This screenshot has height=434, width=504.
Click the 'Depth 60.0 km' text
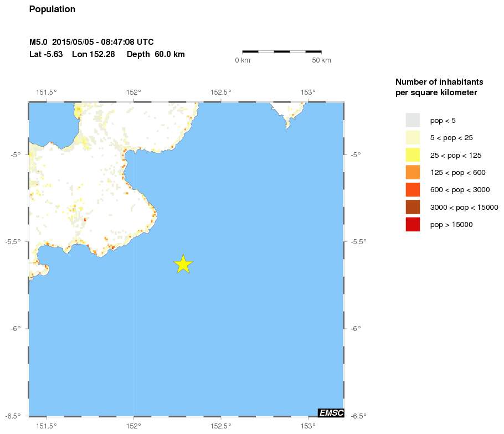(x=156, y=54)
